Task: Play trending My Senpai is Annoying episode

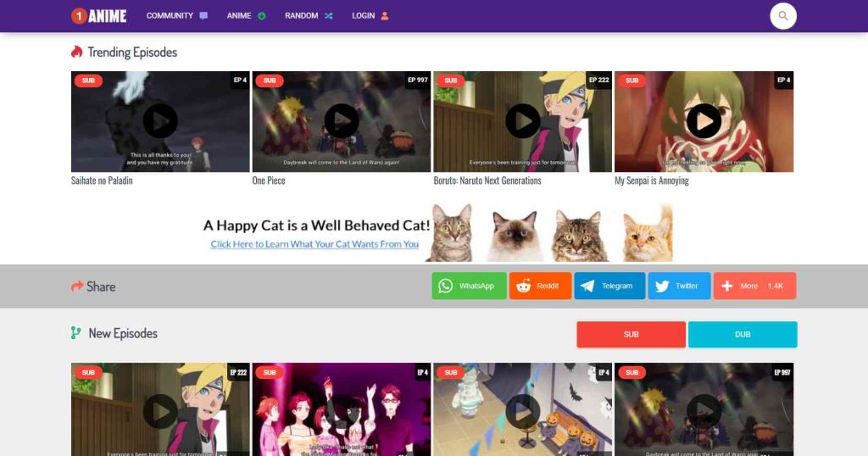Action: (704, 121)
